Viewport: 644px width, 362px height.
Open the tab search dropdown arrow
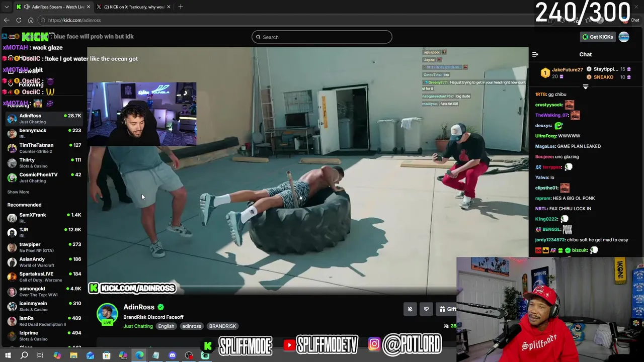tap(7, 7)
